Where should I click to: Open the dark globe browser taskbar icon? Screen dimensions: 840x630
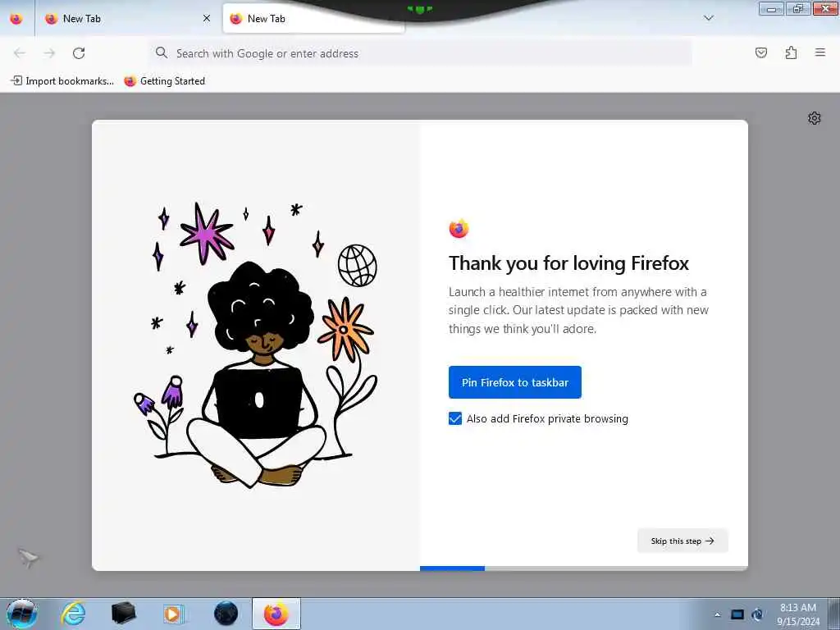pos(226,614)
